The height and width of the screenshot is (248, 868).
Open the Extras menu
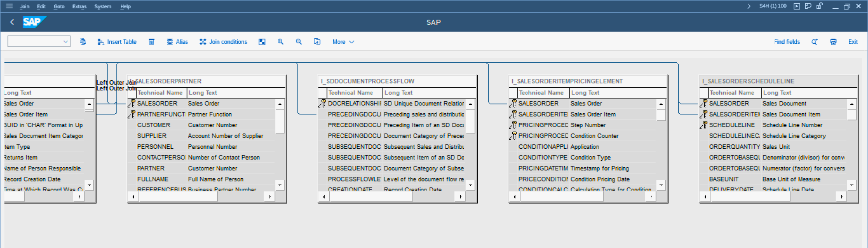coord(79,6)
